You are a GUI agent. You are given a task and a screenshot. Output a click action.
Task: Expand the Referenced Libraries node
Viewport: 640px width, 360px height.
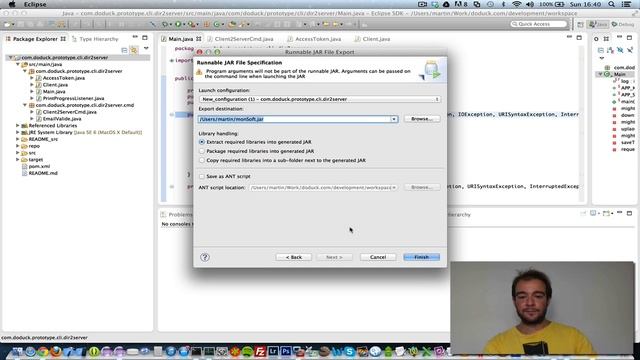[x=18, y=126]
